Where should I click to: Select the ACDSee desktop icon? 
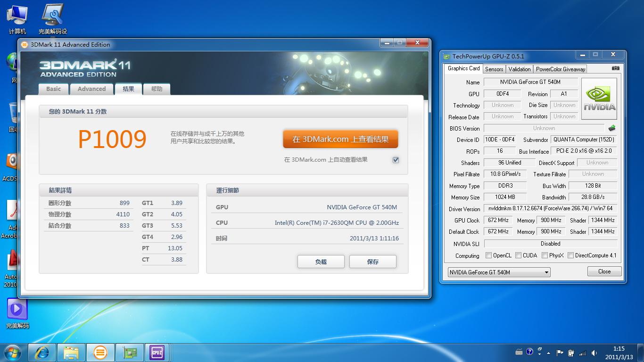pos(10,166)
